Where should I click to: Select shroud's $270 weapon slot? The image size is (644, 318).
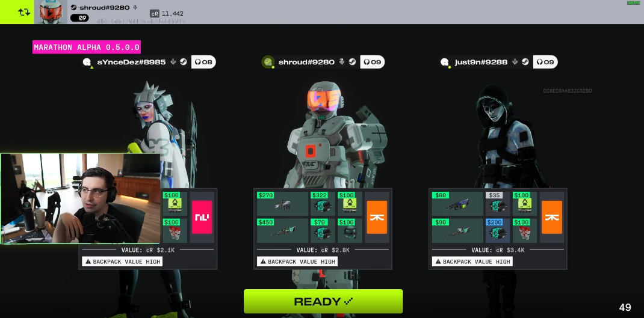pos(282,204)
